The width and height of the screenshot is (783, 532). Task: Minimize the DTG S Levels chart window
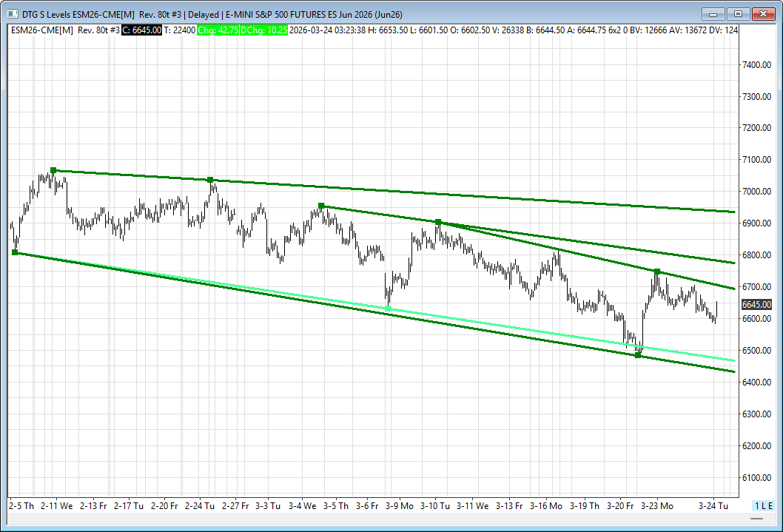click(x=713, y=14)
